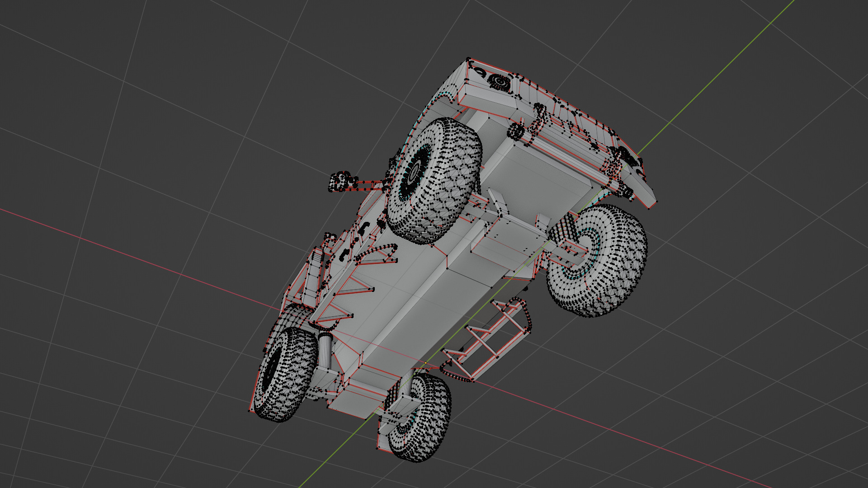Click the tire closest to the side mirror
The width and height of the screenshot is (868, 488).
coord(434,181)
